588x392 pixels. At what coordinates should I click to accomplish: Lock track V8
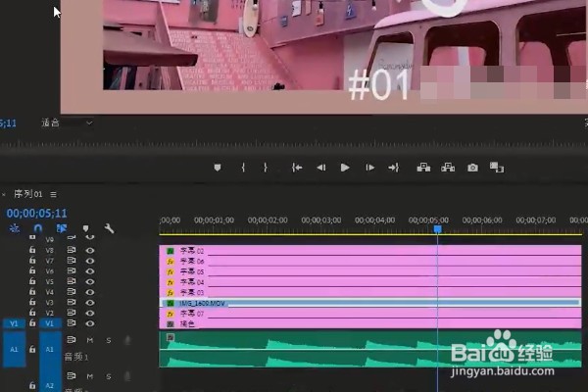[32, 250]
